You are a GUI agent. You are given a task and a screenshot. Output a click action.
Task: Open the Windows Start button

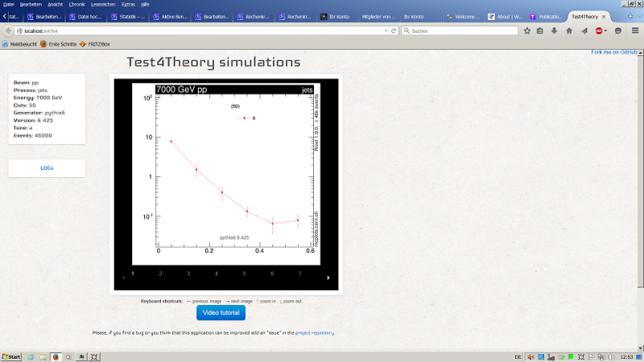click(11, 357)
